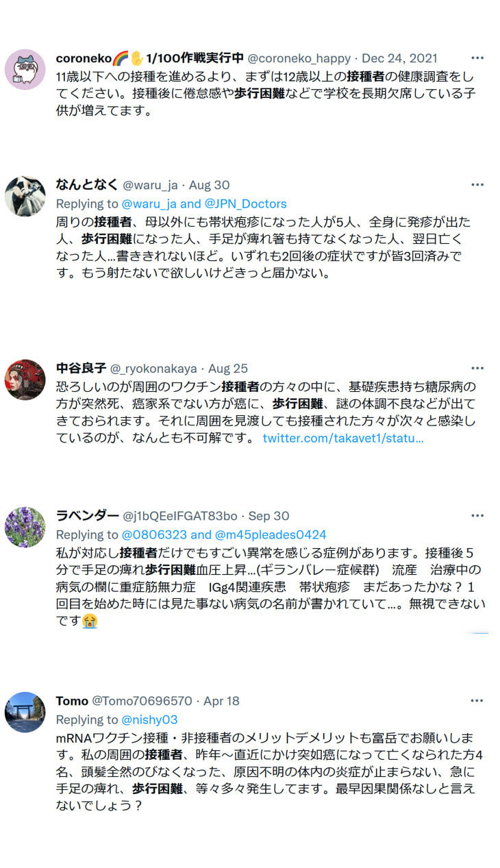Image resolution: width=500 pixels, height=868 pixels.
Task: Open the Dec 24, 2021 timestamp
Action: [399, 58]
